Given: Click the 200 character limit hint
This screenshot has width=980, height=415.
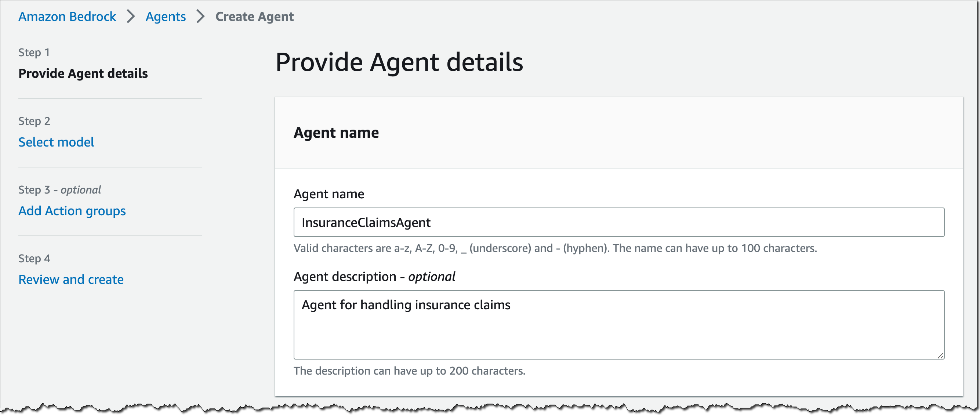Looking at the screenshot, I should pos(409,370).
